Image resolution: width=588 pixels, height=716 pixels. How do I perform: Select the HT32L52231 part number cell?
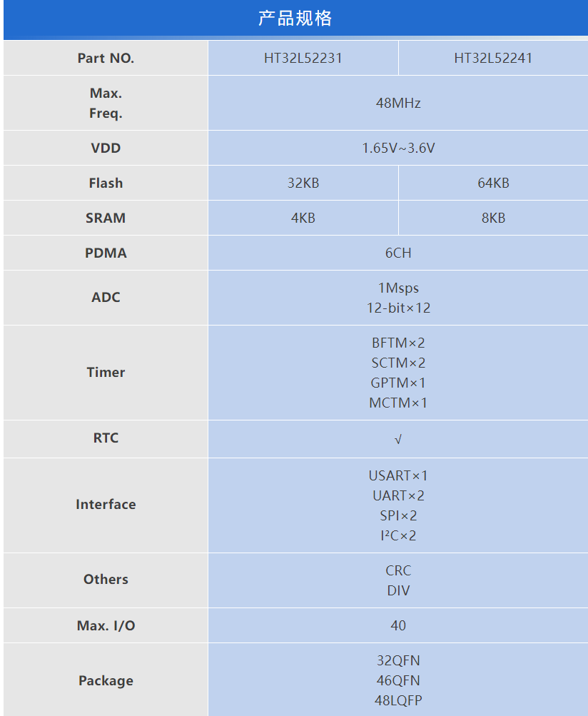(303, 59)
